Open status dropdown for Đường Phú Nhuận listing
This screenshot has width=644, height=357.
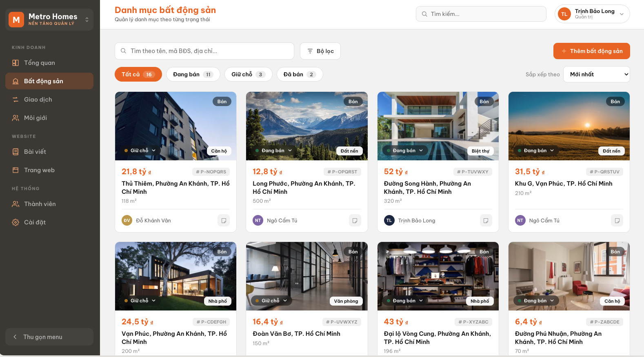pos(536,301)
